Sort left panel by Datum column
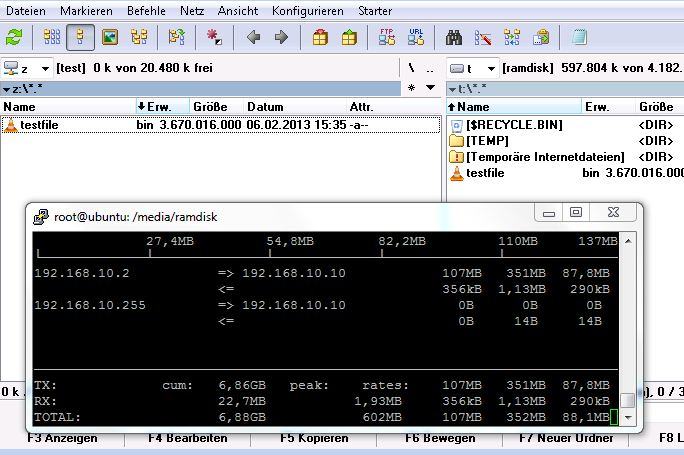This screenshot has height=455, width=684. (295, 107)
